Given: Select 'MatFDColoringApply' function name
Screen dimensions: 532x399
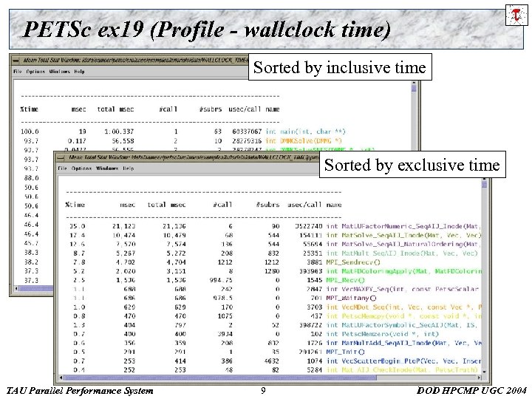Looking at the screenshot, I should 376,271.
